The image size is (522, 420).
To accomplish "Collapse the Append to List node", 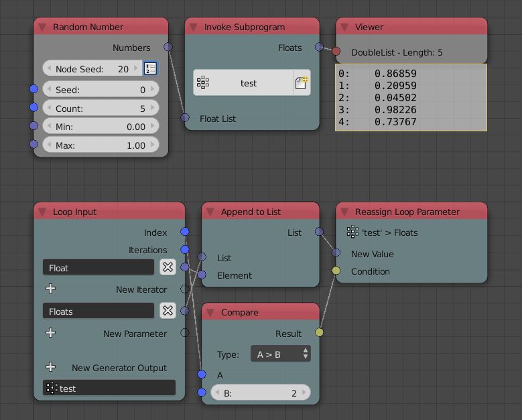I will (x=210, y=212).
